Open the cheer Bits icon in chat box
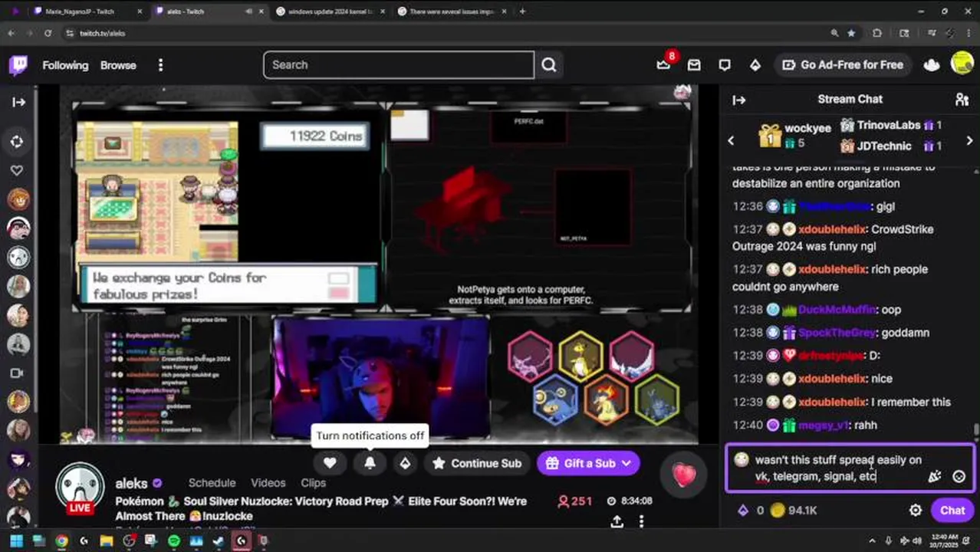Image resolution: width=980 pixels, height=552 pixels. point(935,476)
